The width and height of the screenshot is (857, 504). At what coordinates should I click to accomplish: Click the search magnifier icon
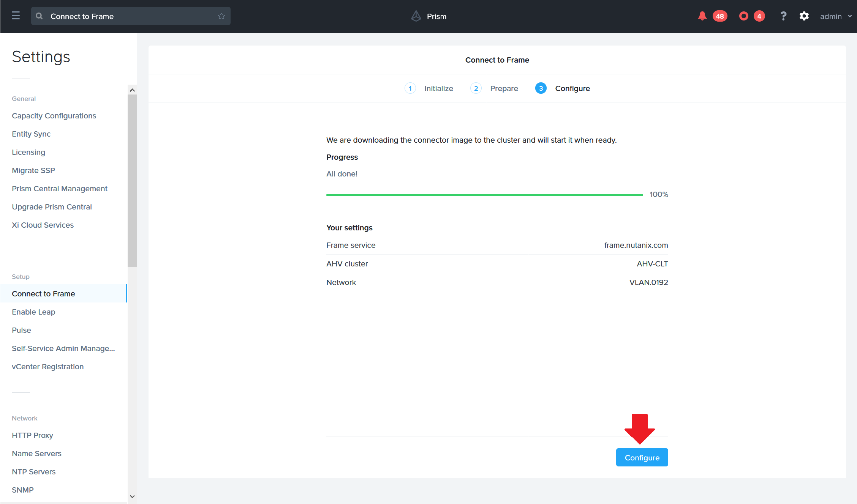click(x=39, y=16)
